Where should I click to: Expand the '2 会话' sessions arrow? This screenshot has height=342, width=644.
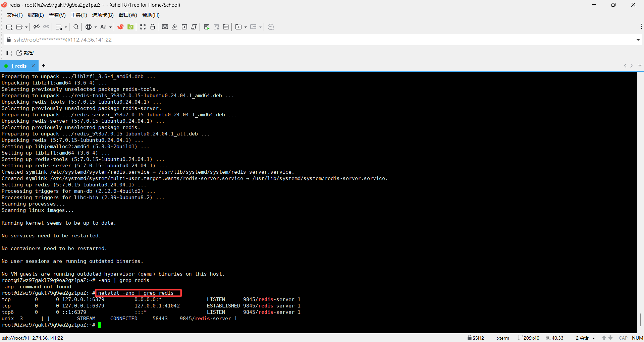click(594, 338)
